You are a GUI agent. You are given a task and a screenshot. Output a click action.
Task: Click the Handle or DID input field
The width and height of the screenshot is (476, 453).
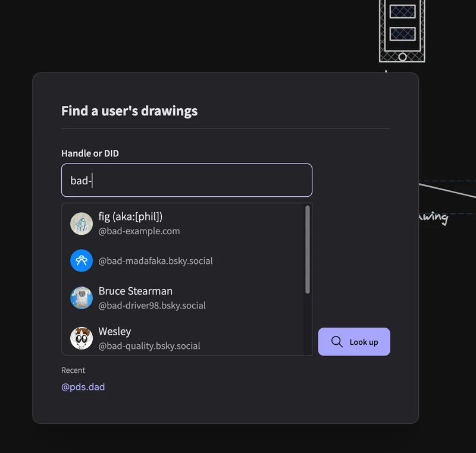(x=187, y=180)
